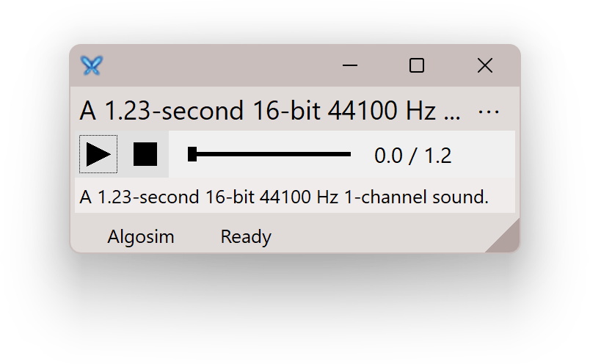The width and height of the screenshot is (590, 364).
Task: Click the Ready status indicator
Action: click(x=246, y=237)
